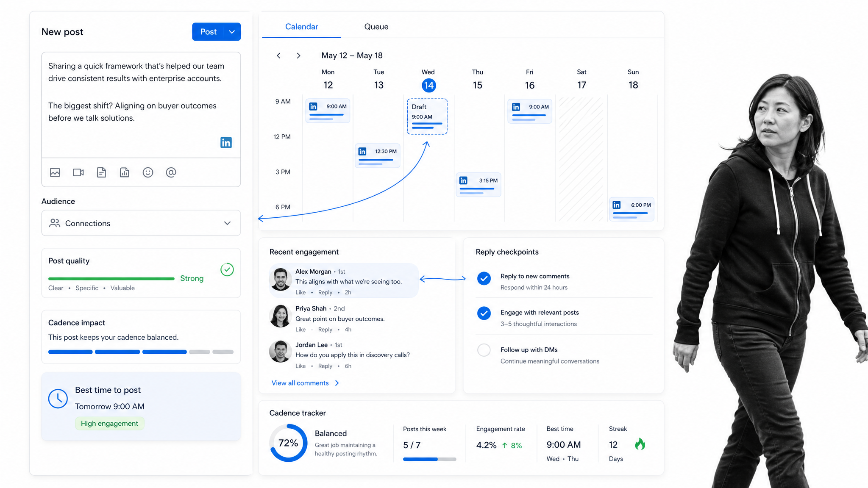Click the LinkedIn icon inside the post editor

[226, 143]
